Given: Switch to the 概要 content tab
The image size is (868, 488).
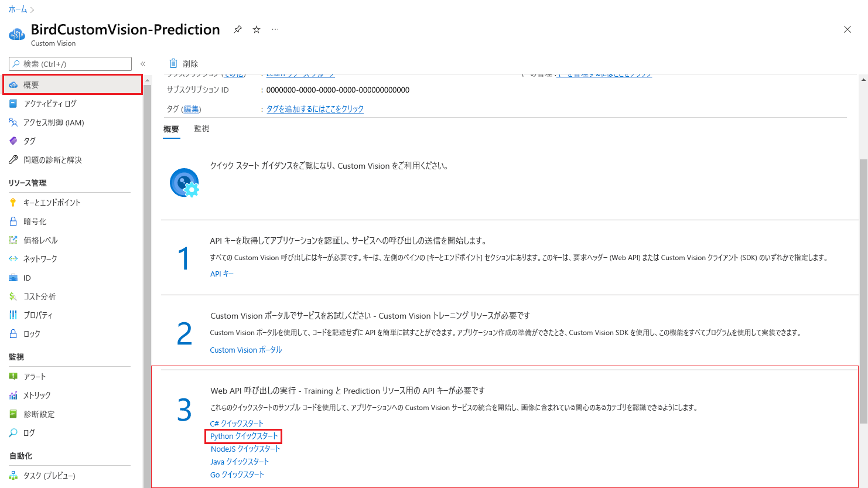Looking at the screenshot, I should (x=171, y=129).
